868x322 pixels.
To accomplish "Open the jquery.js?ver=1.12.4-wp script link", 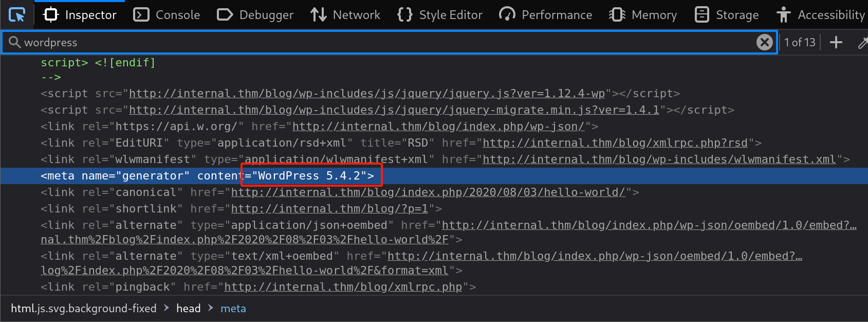I will click(367, 94).
